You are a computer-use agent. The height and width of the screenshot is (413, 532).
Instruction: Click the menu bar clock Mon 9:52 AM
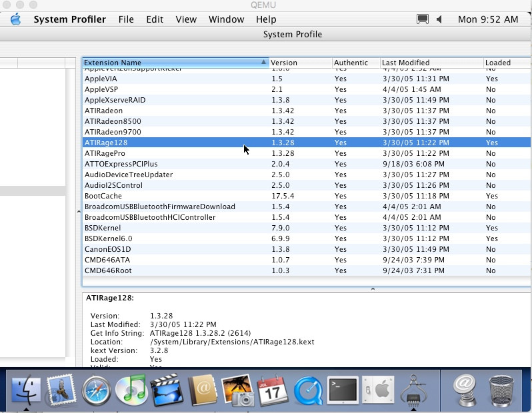pos(488,19)
